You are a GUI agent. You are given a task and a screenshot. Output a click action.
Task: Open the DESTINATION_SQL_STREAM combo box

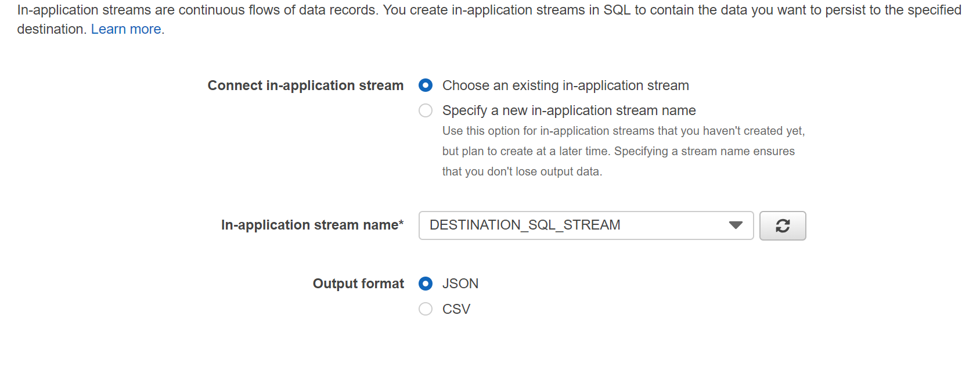click(x=586, y=225)
